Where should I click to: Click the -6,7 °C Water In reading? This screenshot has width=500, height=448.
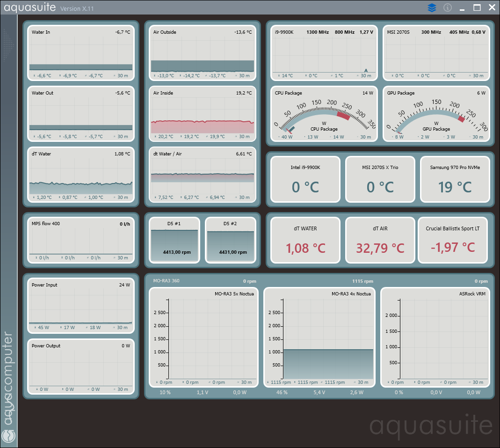tap(123, 32)
